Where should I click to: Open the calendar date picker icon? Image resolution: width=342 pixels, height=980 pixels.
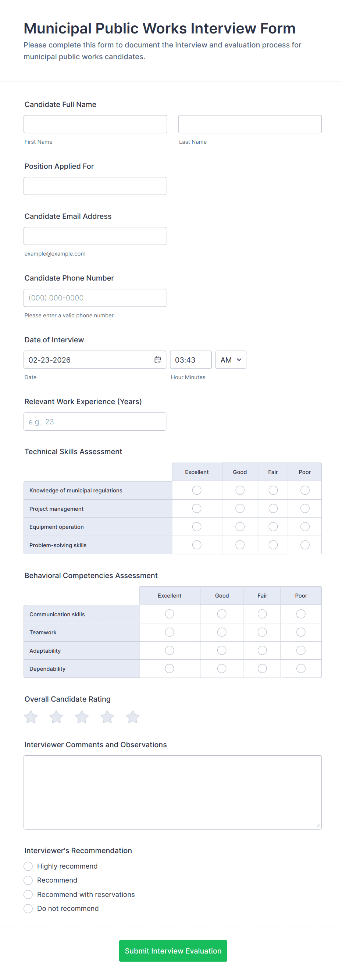(157, 360)
